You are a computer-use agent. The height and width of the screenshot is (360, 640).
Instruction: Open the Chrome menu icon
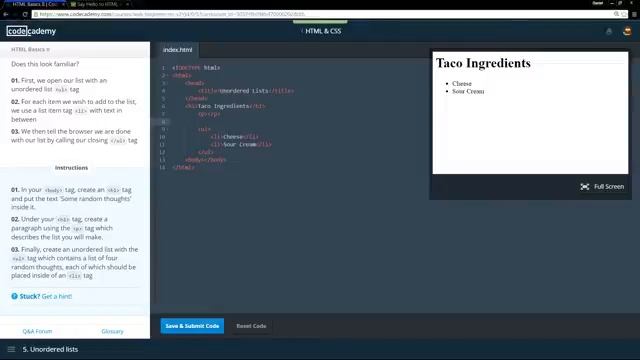(634, 14)
